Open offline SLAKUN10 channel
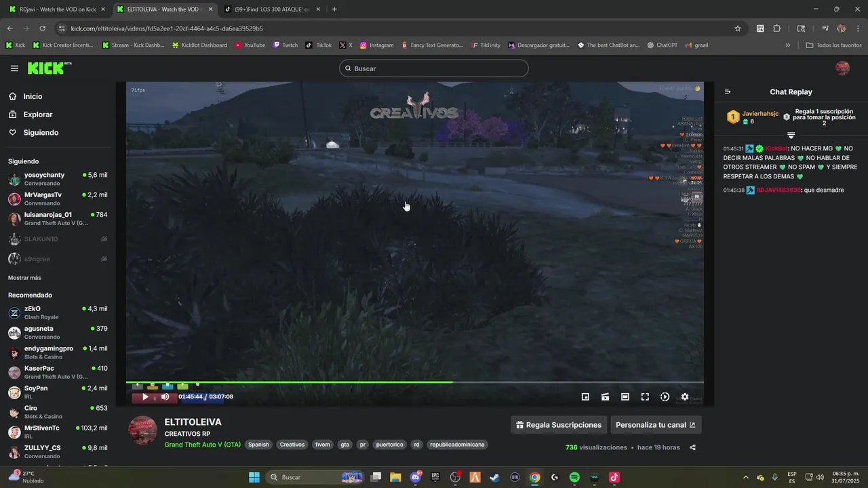Viewport: 868px width, 488px height. tap(58, 239)
